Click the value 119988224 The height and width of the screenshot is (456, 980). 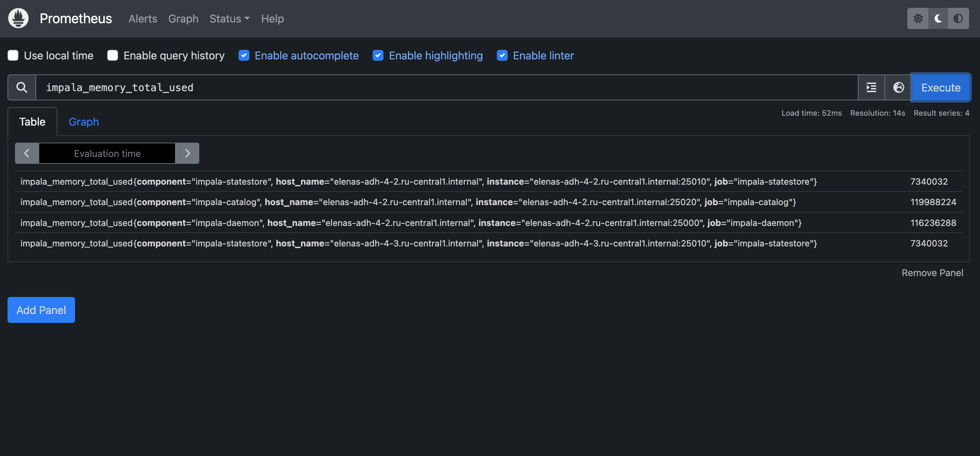[933, 202]
